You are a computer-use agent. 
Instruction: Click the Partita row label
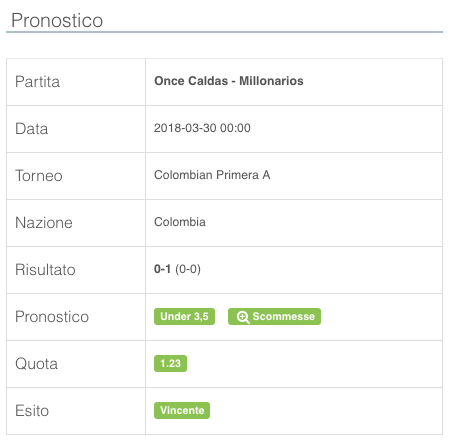click(37, 82)
